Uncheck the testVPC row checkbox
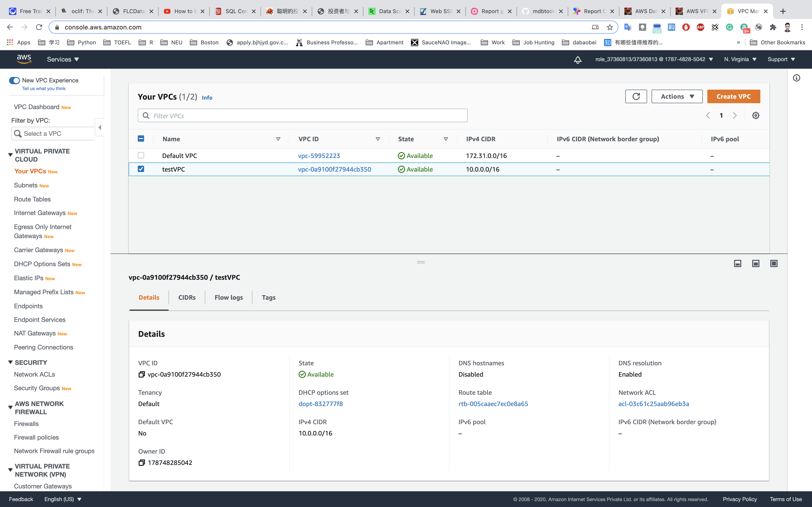 coord(141,169)
